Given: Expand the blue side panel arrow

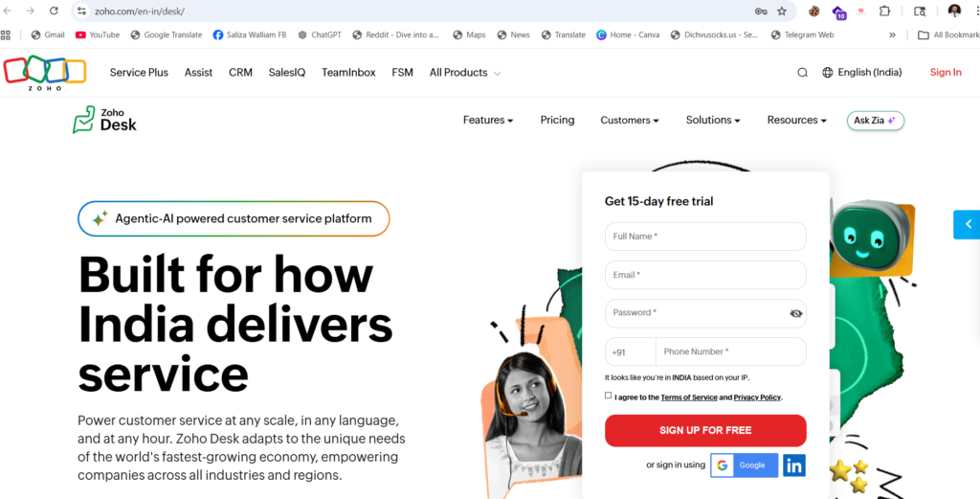Looking at the screenshot, I should (967, 224).
